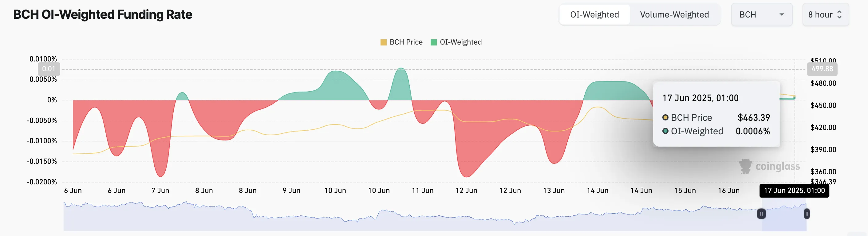Select the OI-Weighted tab
Viewport: 868px width, 236px height.
pos(594,14)
